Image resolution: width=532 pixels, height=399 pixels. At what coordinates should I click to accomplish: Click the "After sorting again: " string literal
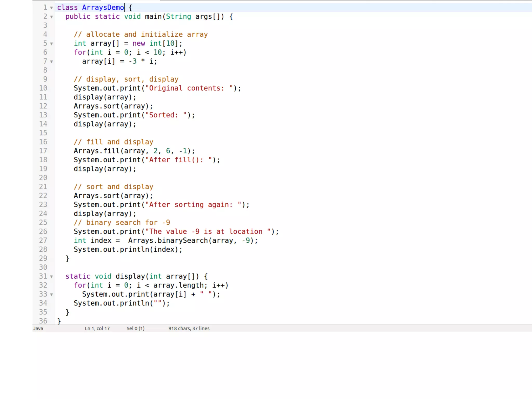coord(193,205)
